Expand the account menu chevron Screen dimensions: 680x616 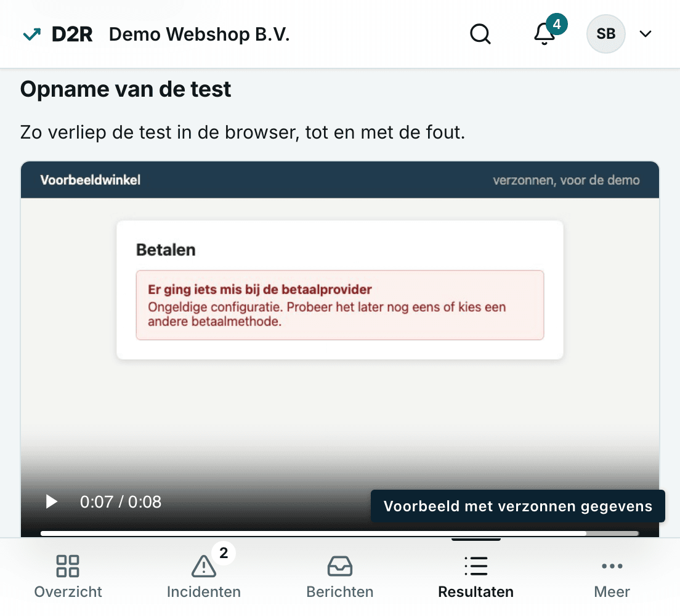tap(646, 34)
